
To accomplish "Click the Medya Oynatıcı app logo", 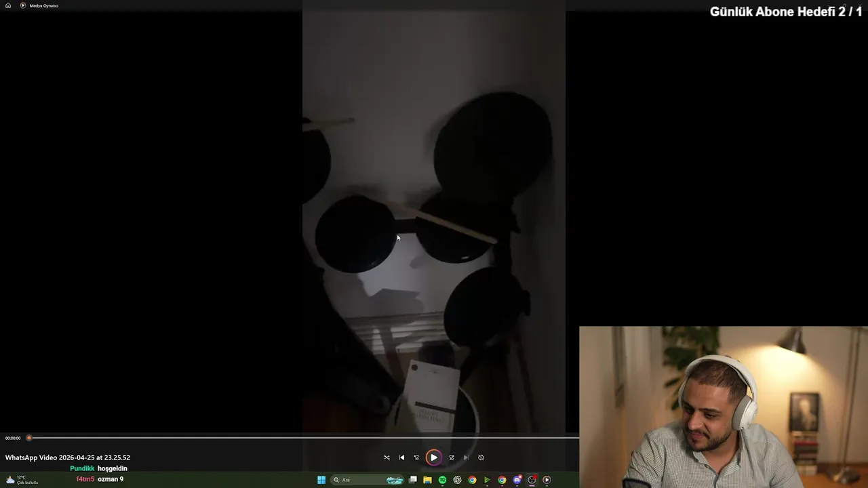I will [22, 5].
